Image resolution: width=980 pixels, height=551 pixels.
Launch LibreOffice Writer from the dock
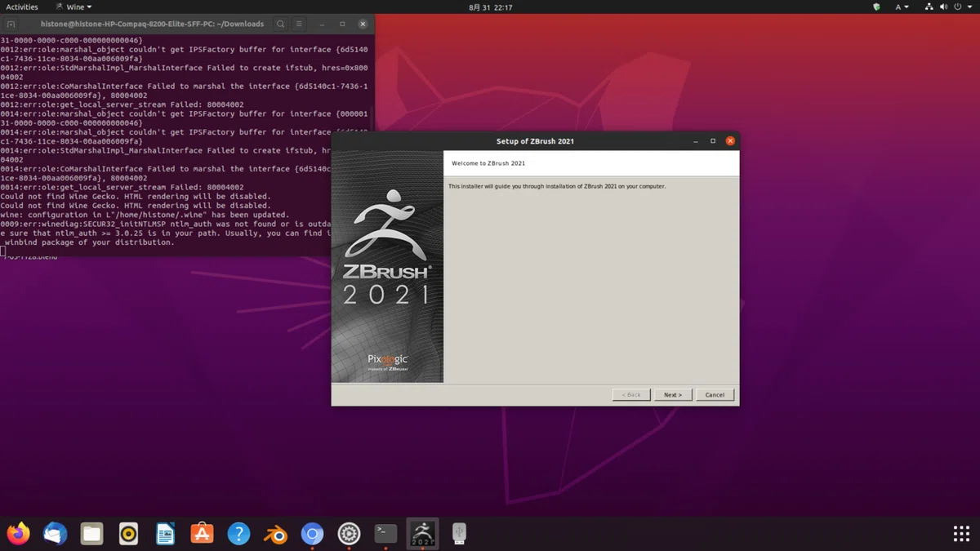(x=165, y=534)
